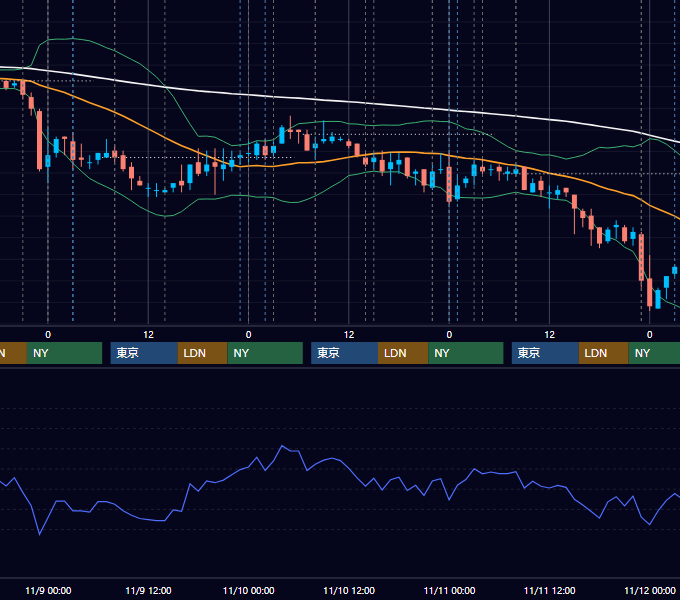
Task: Select hour label 0 above 11/9 00:00
Action: [48, 335]
